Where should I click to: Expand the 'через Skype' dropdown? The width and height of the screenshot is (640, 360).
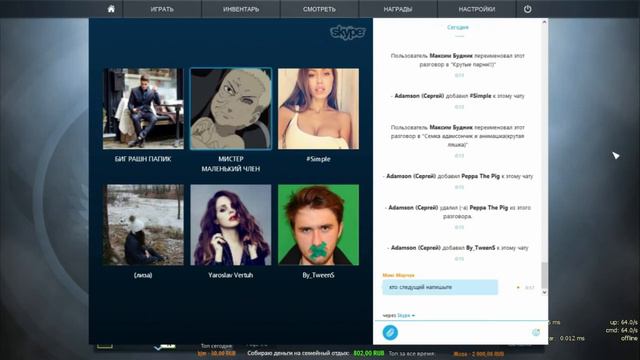pyautogui.click(x=399, y=316)
